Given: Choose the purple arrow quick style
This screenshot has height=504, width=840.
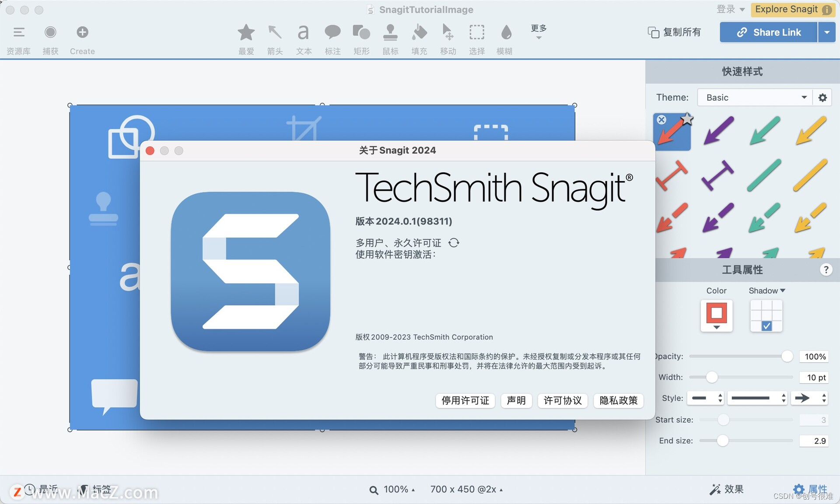Looking at the screenshot, I should point(718,130).
